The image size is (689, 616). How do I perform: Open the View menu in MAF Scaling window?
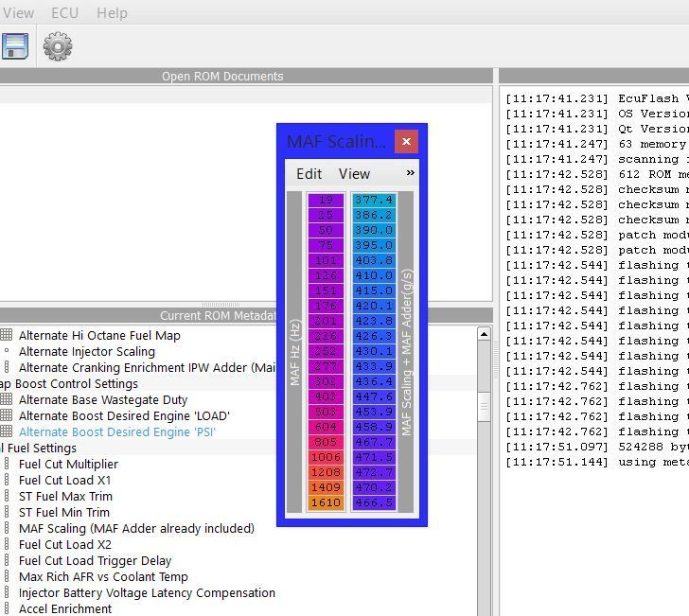354,174
